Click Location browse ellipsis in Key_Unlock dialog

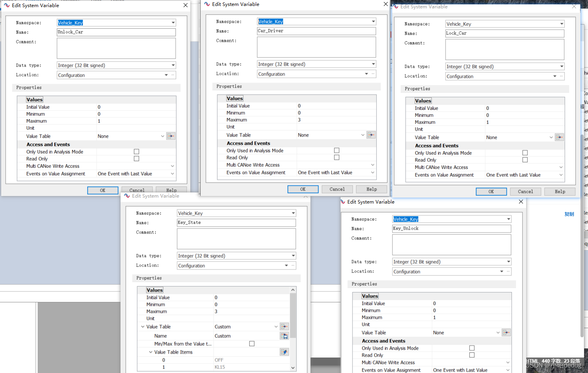pyautogui.click(x=508, y=271)
